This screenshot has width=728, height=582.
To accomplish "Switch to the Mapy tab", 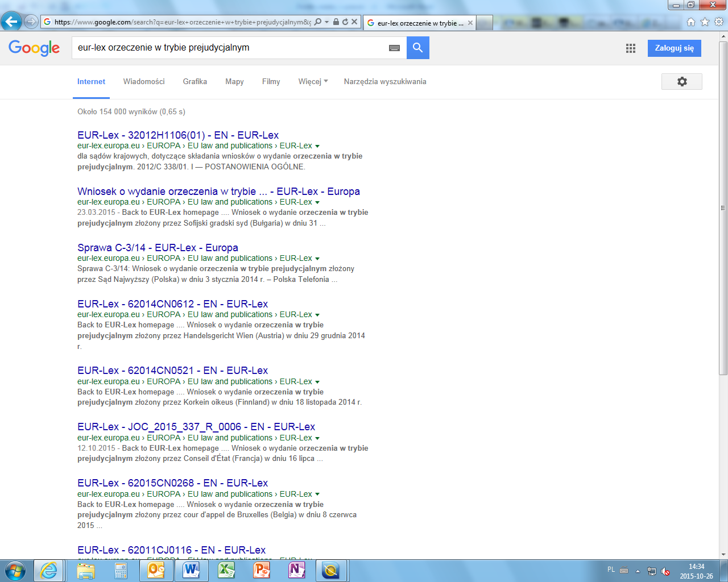I will (x=234, y=82).
